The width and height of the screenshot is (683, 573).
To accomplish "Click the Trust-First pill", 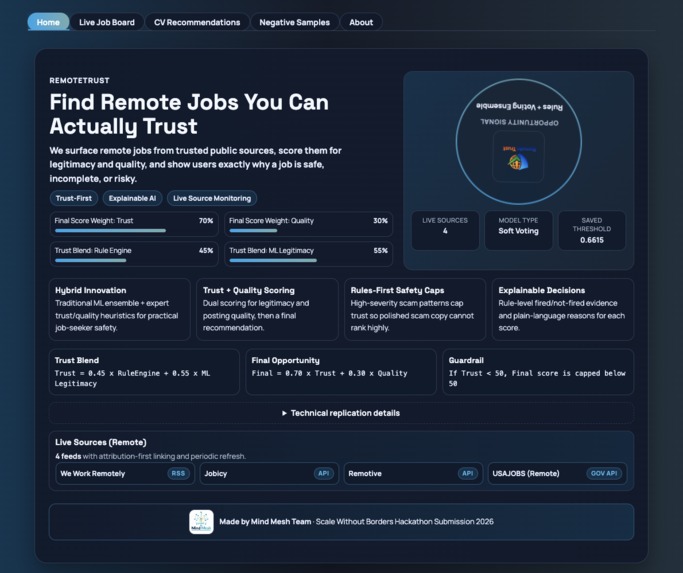I will [74, 198].
